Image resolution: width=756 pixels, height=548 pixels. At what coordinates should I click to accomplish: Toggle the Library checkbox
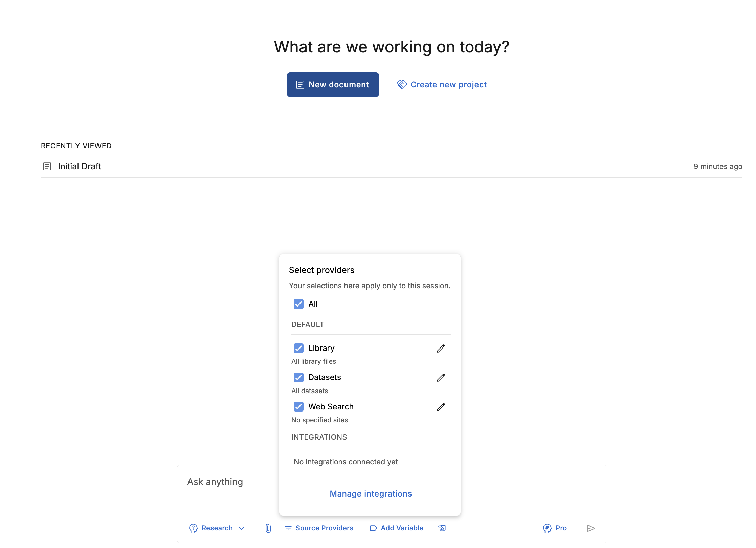pos(298,348)
